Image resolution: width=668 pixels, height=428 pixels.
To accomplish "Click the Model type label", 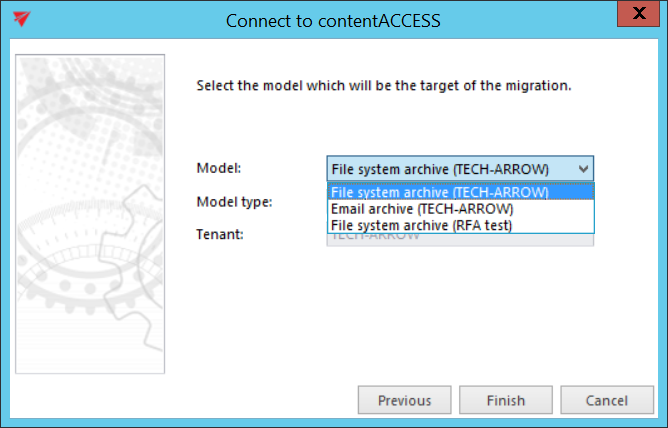I will coord(234,201).
